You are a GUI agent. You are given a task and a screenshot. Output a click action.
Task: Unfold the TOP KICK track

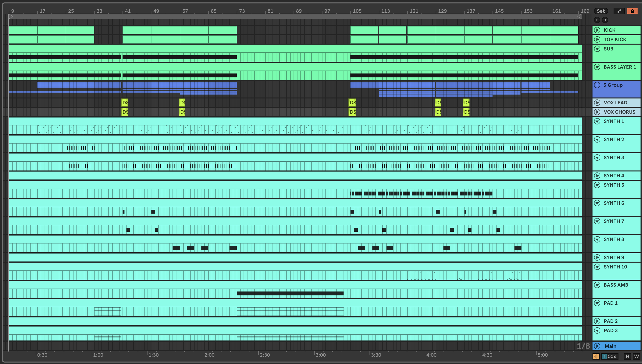pos(597,39)
